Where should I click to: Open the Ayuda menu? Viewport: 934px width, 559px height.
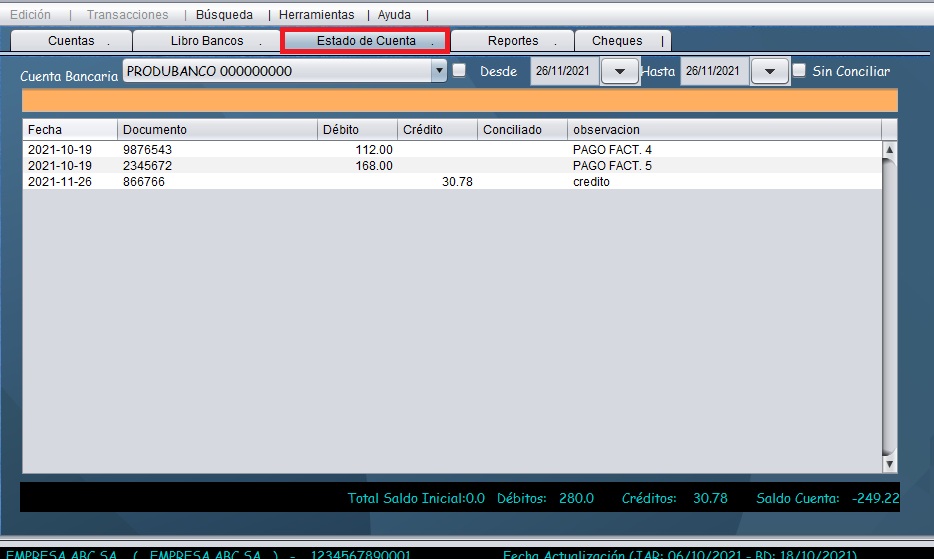[x=394, y=15]
